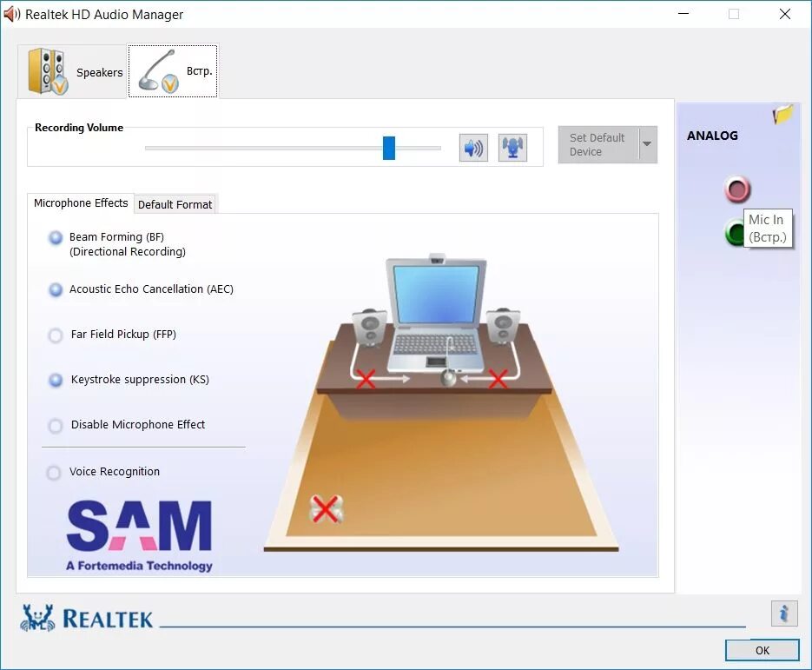
Task: Select the pink analog microphone jack
Action: tap(737, 189)
